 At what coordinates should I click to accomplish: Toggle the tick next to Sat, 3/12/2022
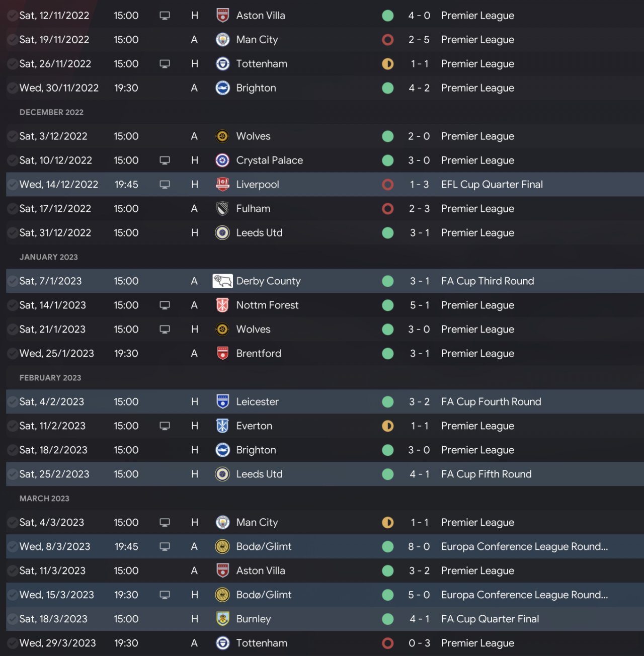(x=12, y=136)
